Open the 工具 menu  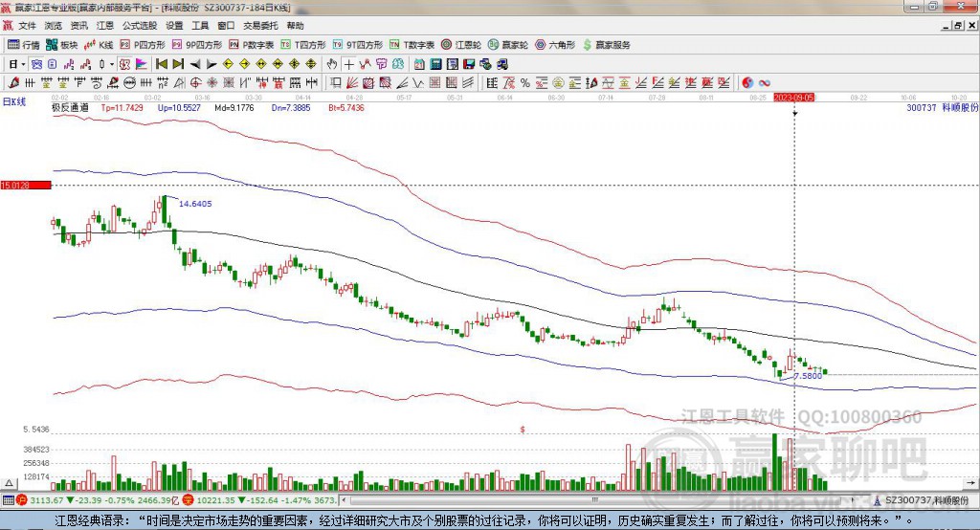coord(200,26)
